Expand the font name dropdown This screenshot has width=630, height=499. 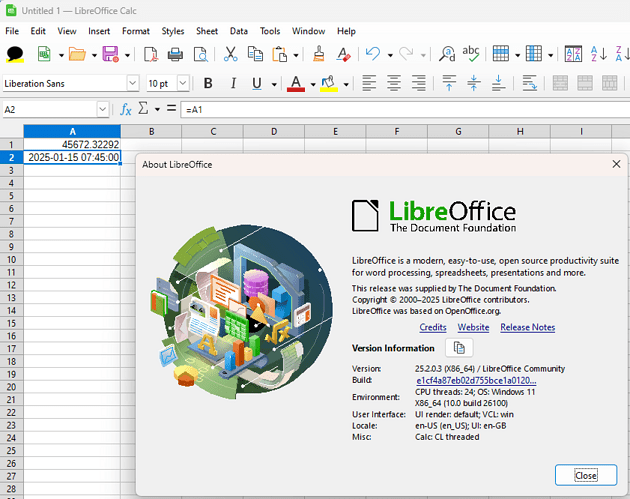coord(133,83)
